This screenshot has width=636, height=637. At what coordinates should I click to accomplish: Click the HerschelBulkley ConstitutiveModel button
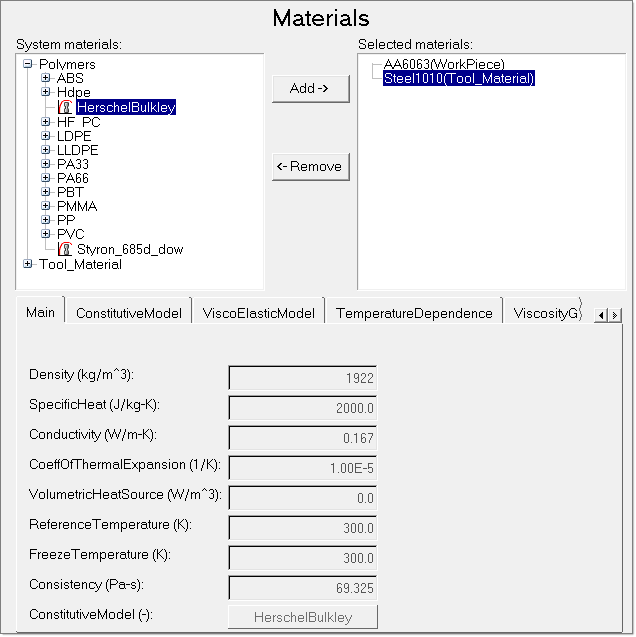tap(303, 617)
